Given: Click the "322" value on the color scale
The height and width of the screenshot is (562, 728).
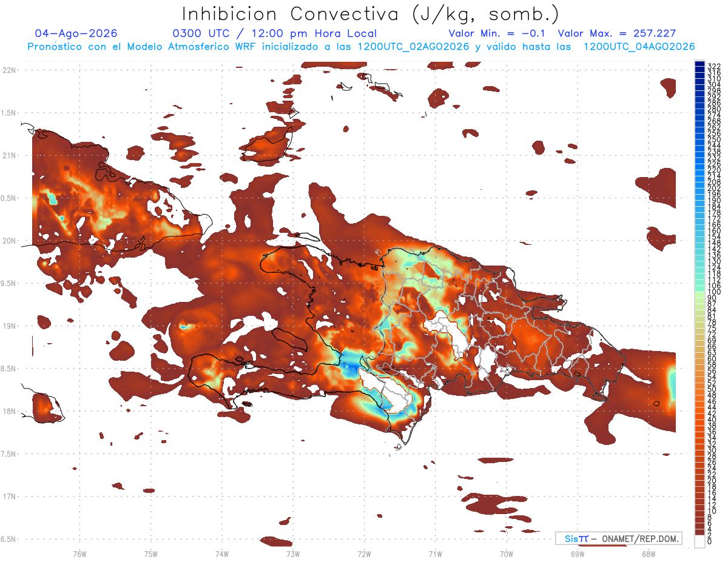Looking at the screenshot, I should [713, 65].
